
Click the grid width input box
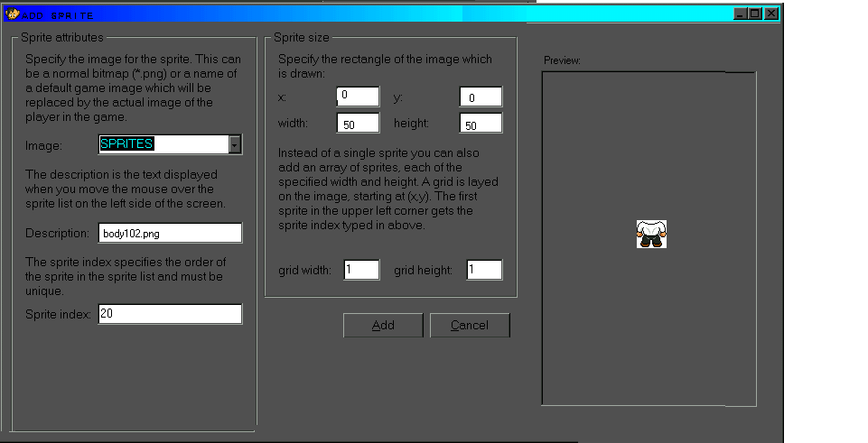361,270
